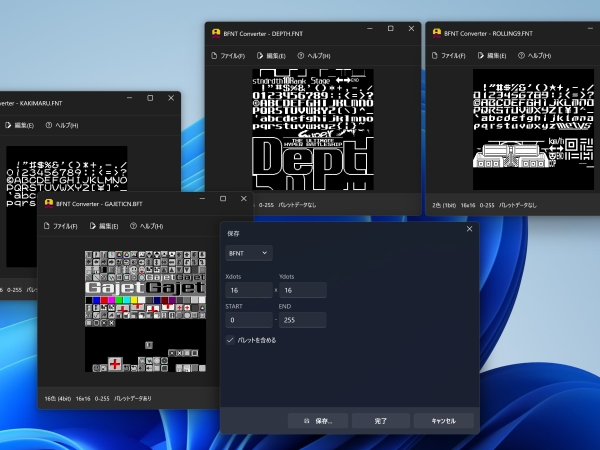Click the Ydots input field
This screenshot has width=600, height=450.
[x=303, y=290]
